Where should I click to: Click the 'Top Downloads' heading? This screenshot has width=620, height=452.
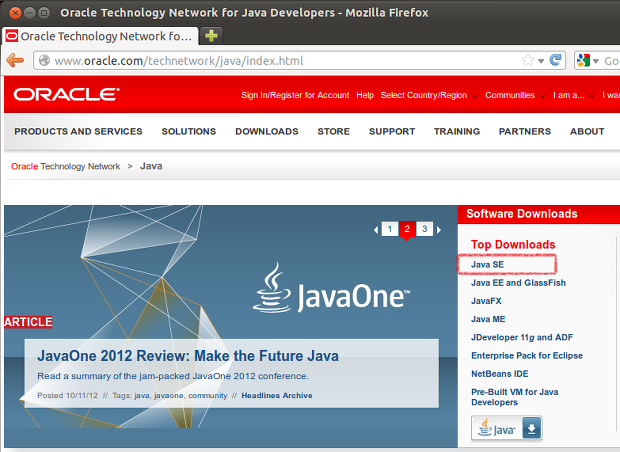pyautogui.click(x=513, y=245)
